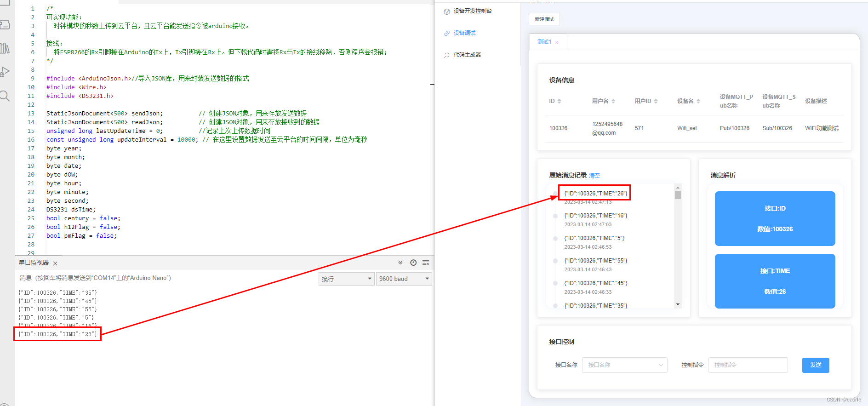The image size is (868, 406).
Task: Close the 测试1 debug tab
Action: tap(557, 42)
